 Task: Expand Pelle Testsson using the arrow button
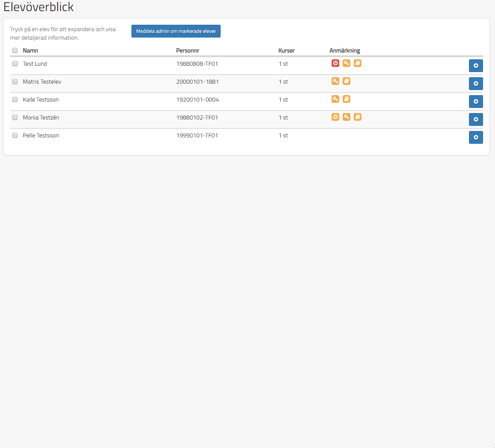tap(476, 137)
